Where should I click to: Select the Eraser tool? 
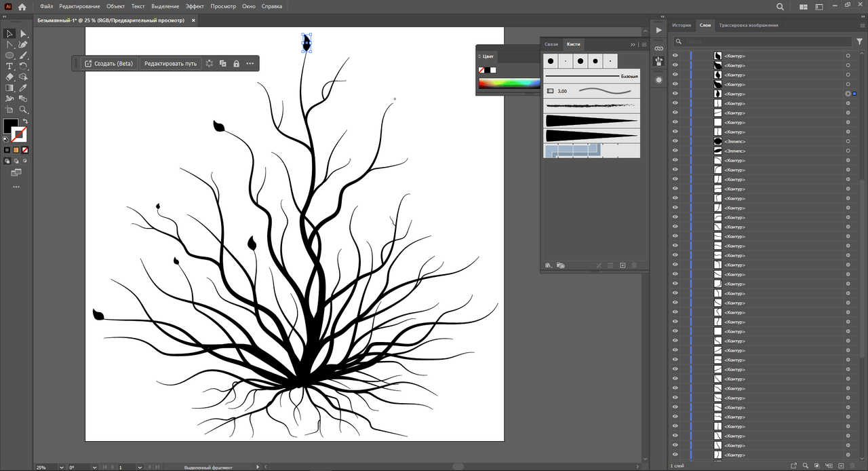[9, 77]
